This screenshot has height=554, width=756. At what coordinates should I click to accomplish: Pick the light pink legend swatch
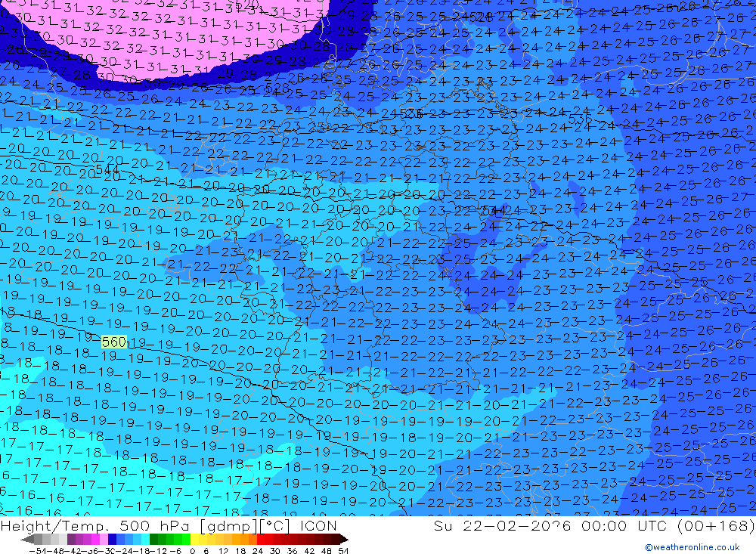tap(104, 539)
